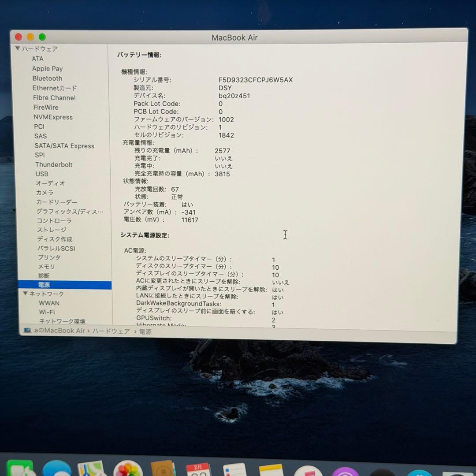Viewport: 476px width, 476px height.
Task: Select コントローラ in the sidebar
Action: tap(54, 221)
